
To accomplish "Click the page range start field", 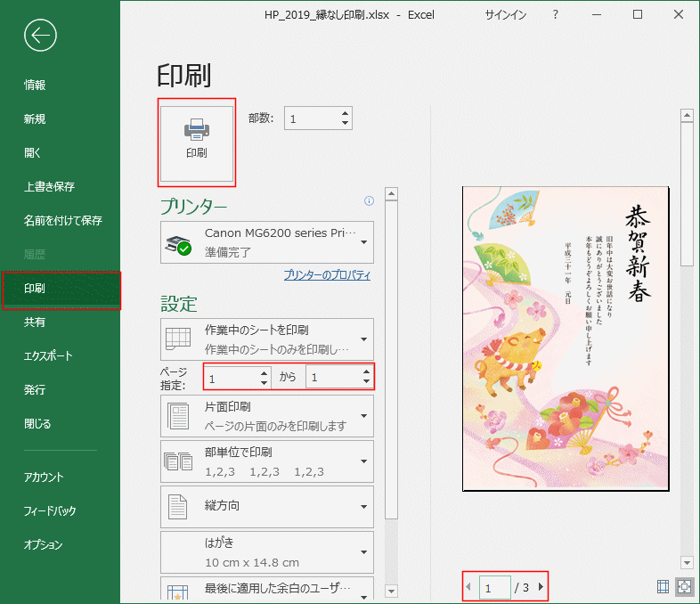I will pyautogui.click(x=232, y=378).
